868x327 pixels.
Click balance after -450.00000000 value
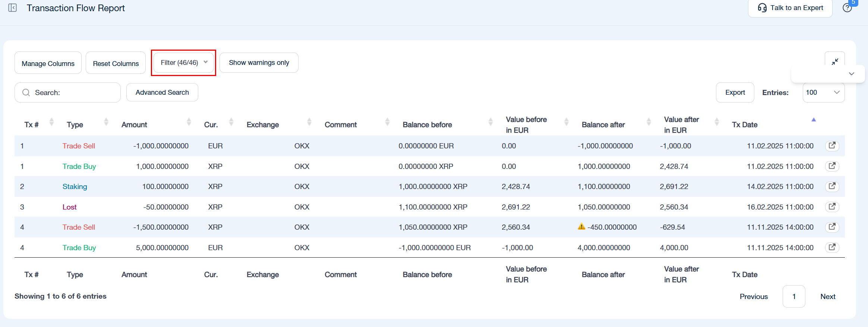click(x=612, y=227)
